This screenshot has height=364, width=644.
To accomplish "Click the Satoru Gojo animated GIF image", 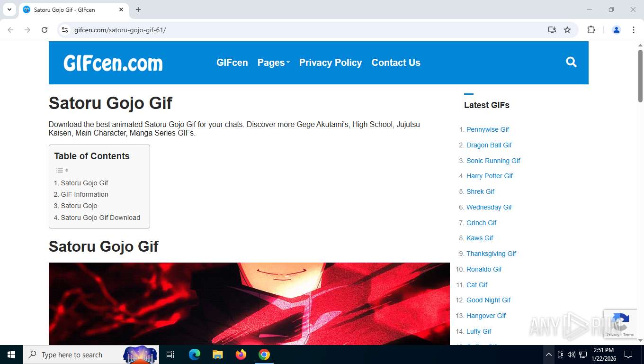I will point(249,303).
